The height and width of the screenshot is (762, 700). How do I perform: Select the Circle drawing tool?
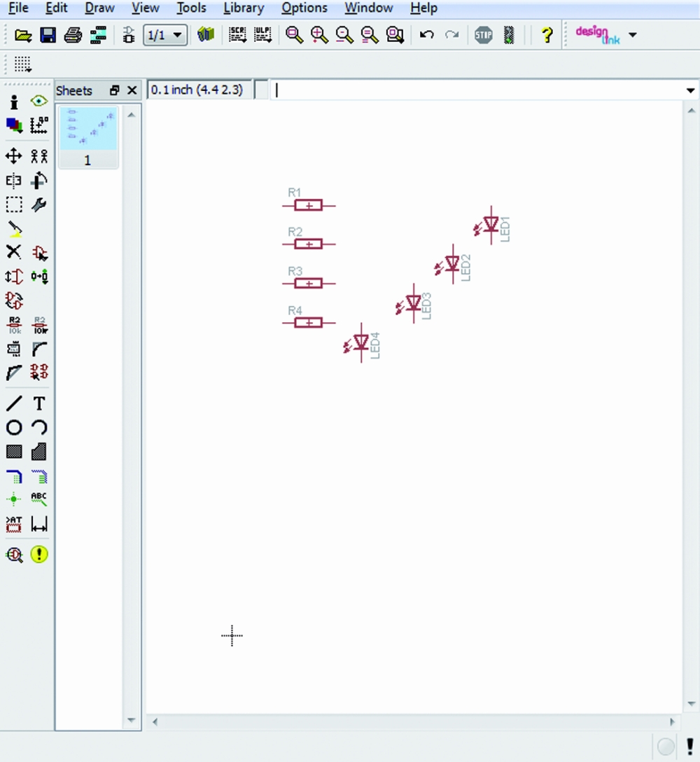(14, 427)
